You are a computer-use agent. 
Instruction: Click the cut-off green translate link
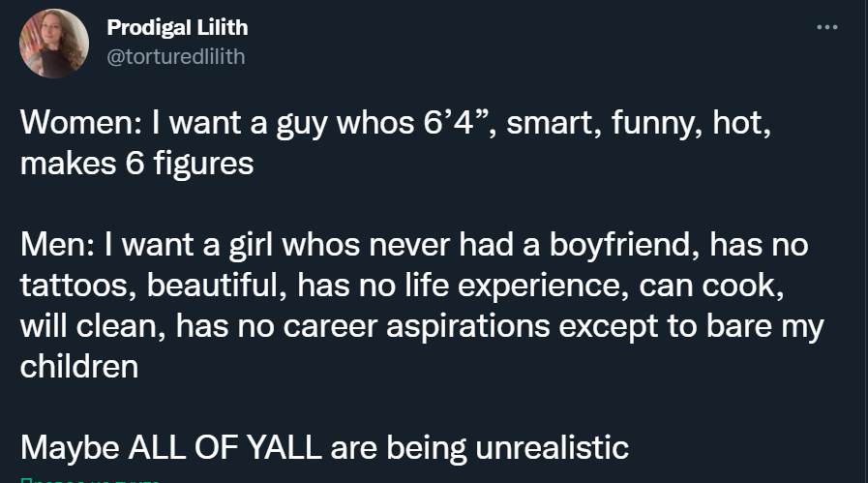90,480
